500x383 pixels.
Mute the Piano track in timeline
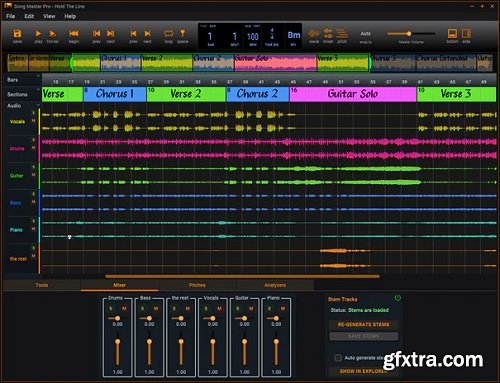[33, 229]
